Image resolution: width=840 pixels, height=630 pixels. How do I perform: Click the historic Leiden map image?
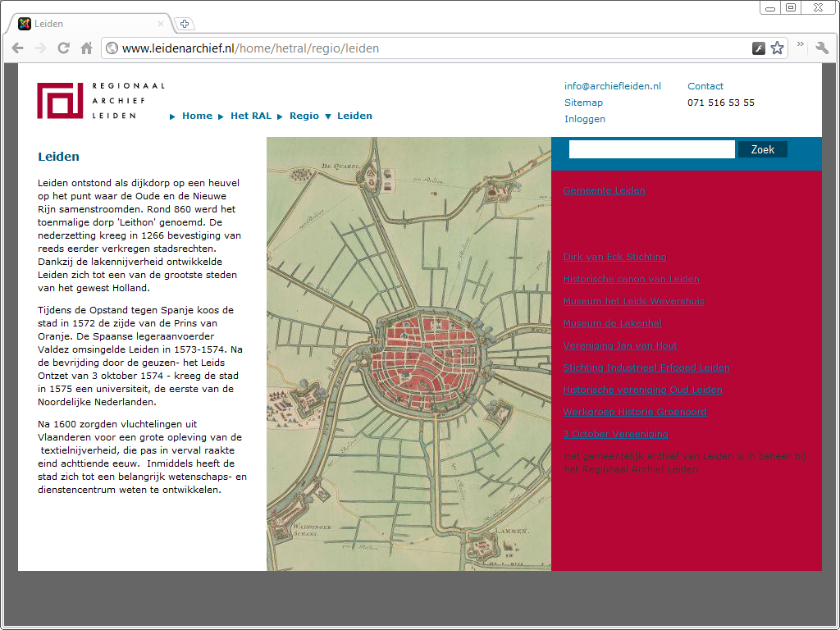coord(409,354)
